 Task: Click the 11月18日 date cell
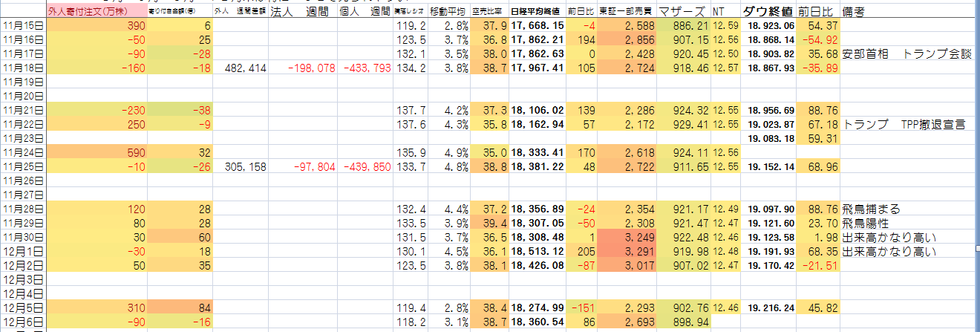click(x=23, y=68)
